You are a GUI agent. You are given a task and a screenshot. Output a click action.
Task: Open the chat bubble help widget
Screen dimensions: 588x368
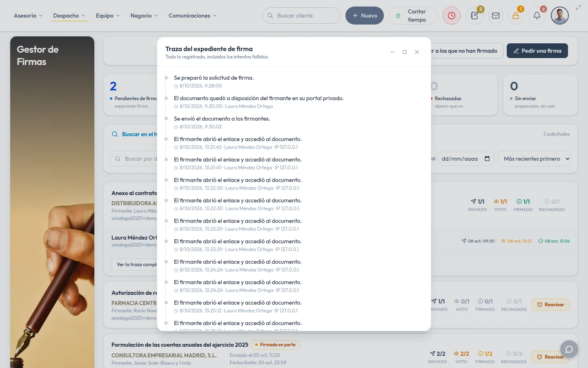click(569, 349)
